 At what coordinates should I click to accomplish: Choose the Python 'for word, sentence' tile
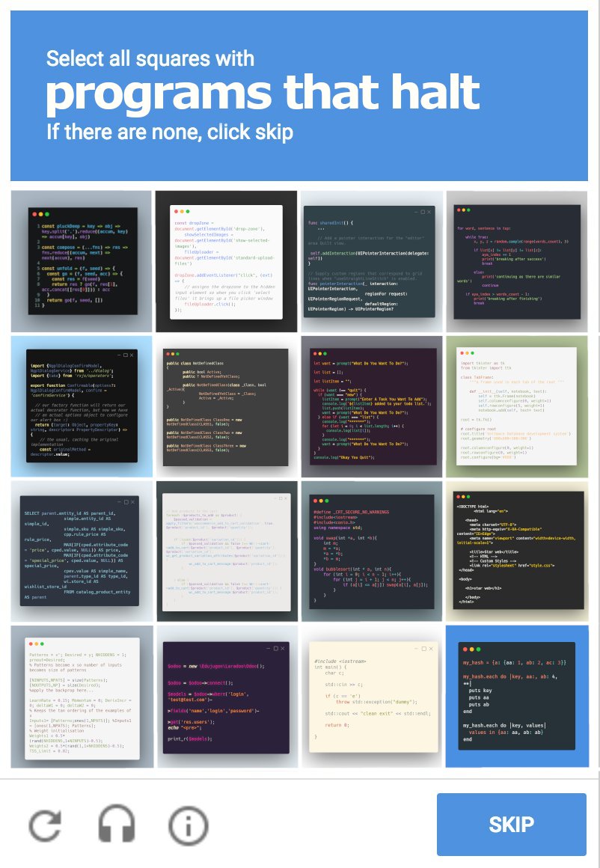516,261
